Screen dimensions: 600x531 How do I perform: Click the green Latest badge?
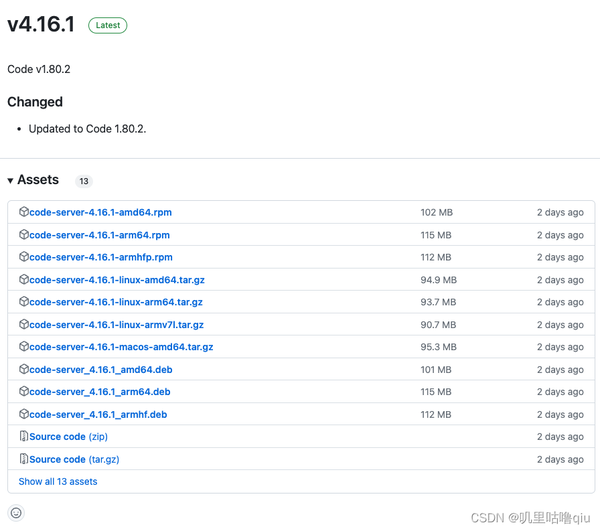[108, 25]
